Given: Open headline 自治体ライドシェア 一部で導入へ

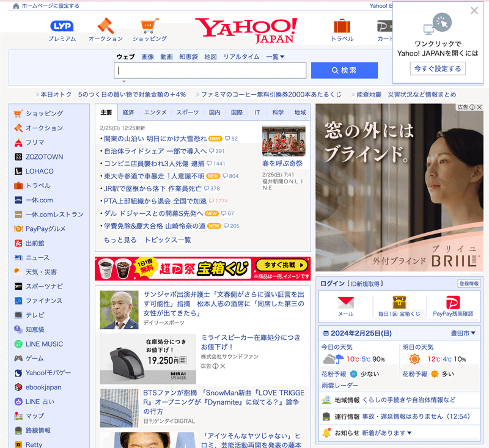Looking at the screenshot, I should [x=155, y=151].
